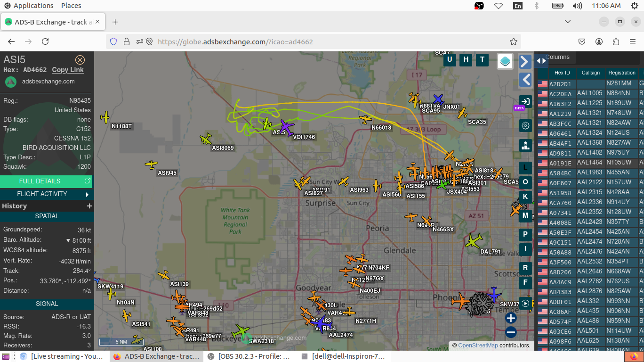Click the left chevron sidebar arrow
This screenshot has height=362, width=644.
tap(525, 79)
